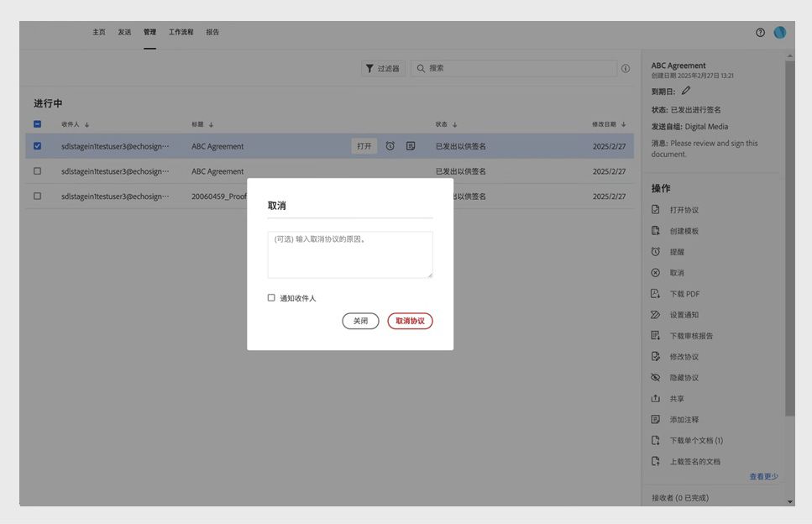Switch to the 工作流程 tab
The height and width of the screenshot is (524, 812).
180,31
